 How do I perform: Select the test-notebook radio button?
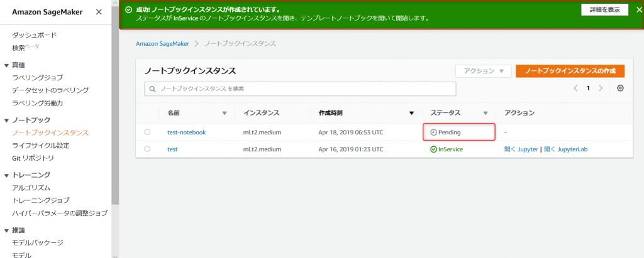click(x=147, y=132)
